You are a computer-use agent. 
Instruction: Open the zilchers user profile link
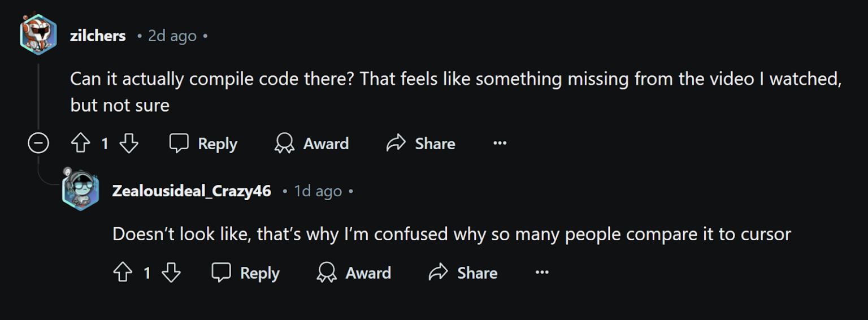click(98, 36)
